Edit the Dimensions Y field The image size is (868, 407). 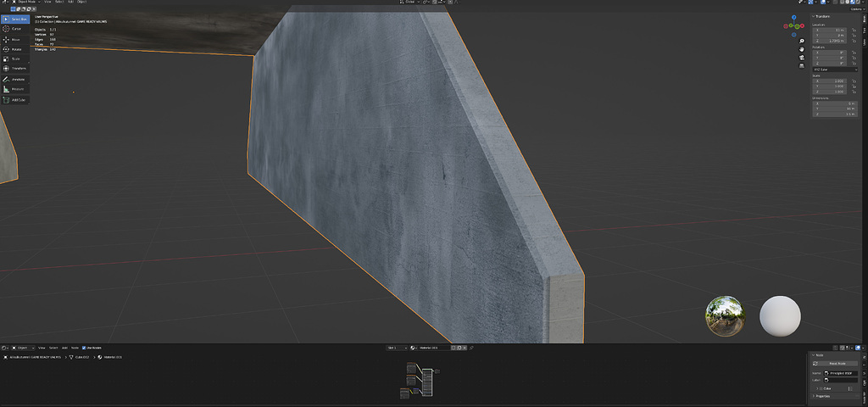point(835,109)
